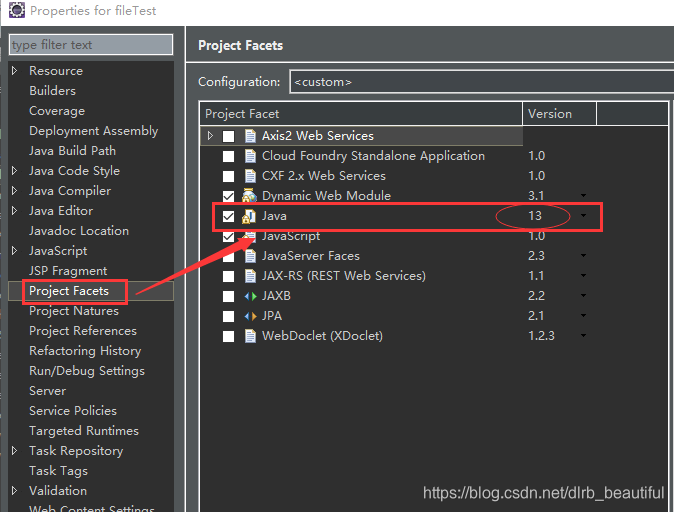Click the JPA facet icon
Image resolution: width=674 pixels, height=512 pixels.
251,316
